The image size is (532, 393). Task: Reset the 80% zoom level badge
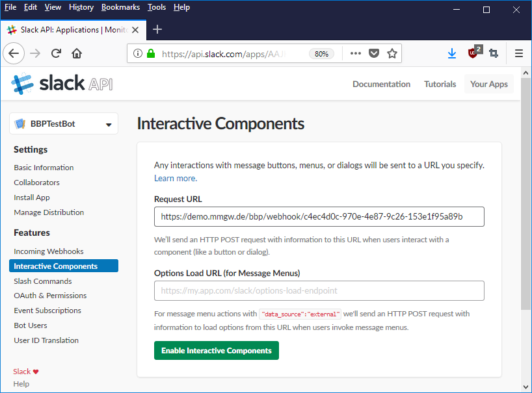click(x=321, y=53)
